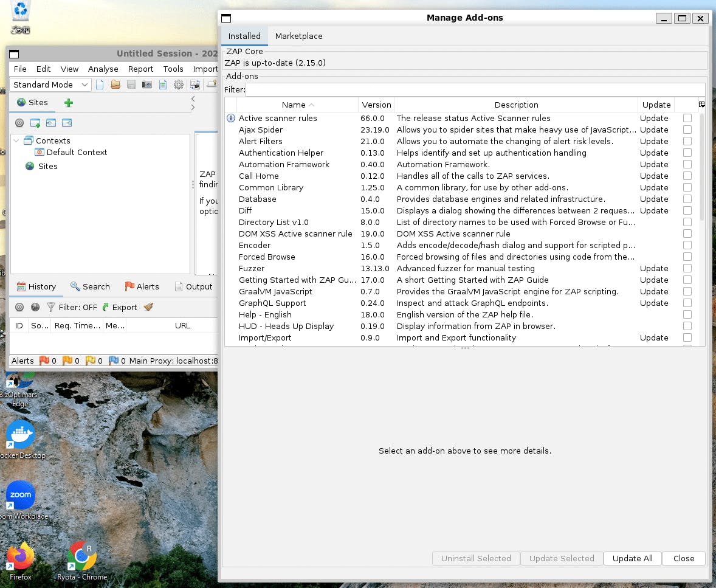The image size is (716, 588).
Task: Click the New Session toolbar icon
Action: tap(100, 85)
